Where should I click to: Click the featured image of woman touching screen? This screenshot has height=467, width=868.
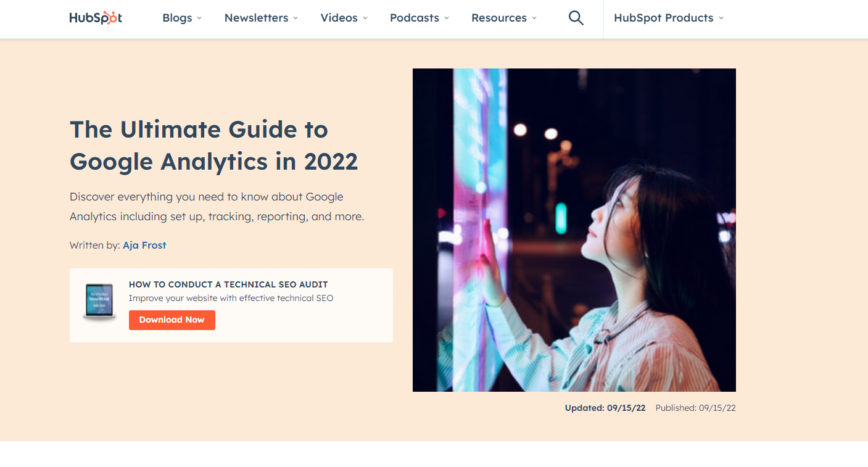pos(574,230)
